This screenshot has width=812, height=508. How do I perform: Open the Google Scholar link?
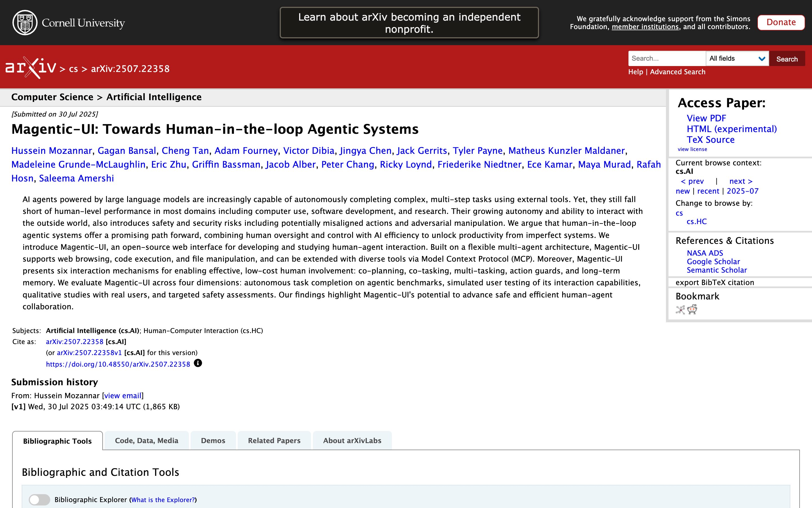pyautogui.click(x=713, y=262)
